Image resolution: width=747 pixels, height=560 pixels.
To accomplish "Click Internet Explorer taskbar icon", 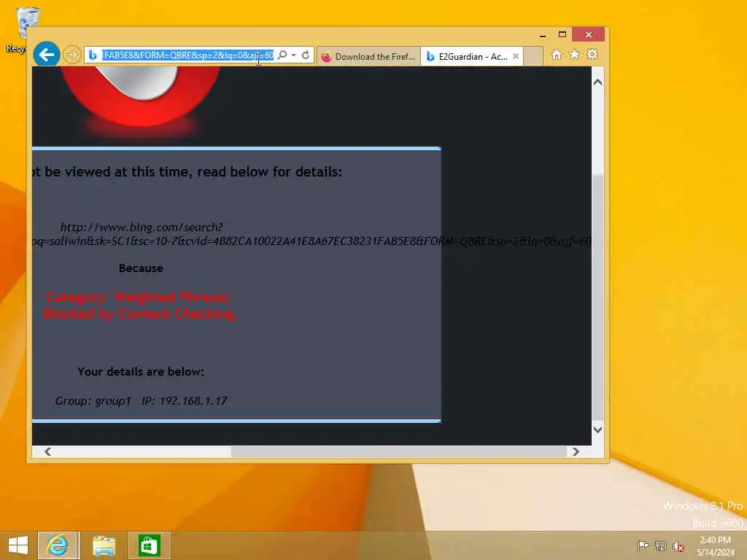I will coord(58,545).
